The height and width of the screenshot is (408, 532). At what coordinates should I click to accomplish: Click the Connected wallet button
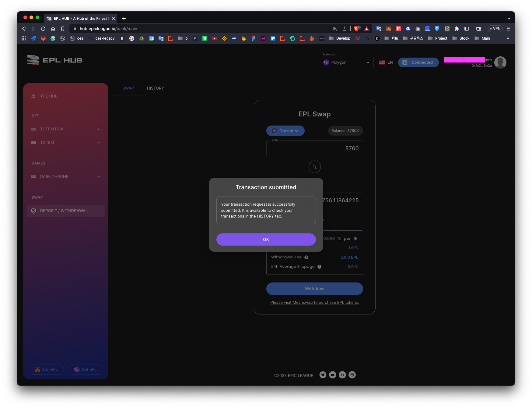[418, 62]
